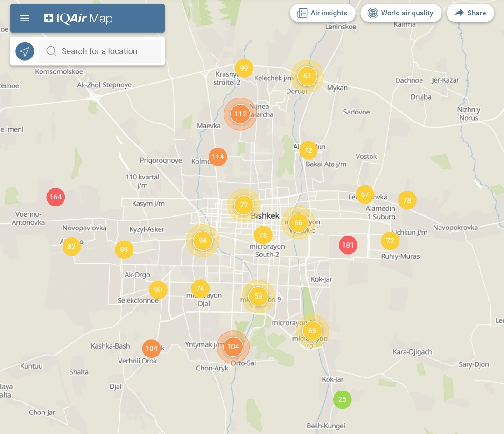Screen dimensions: 504x434
Task: Open the 61 marker near Dordoi
Action: click(307, 76)
